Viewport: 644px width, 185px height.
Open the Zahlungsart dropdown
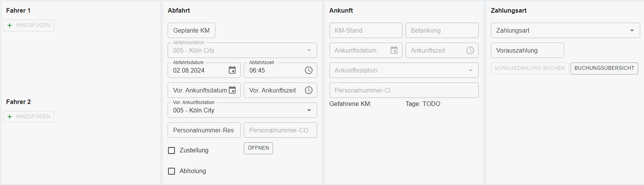[x=632, y=31]
